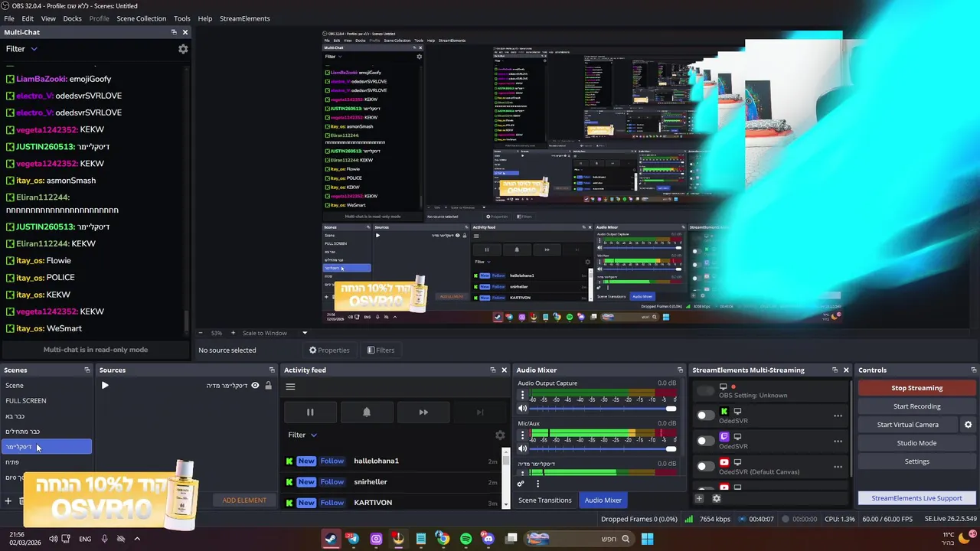
Task: Open the Activity feed hamburger menu
Action: click(290, 386)
